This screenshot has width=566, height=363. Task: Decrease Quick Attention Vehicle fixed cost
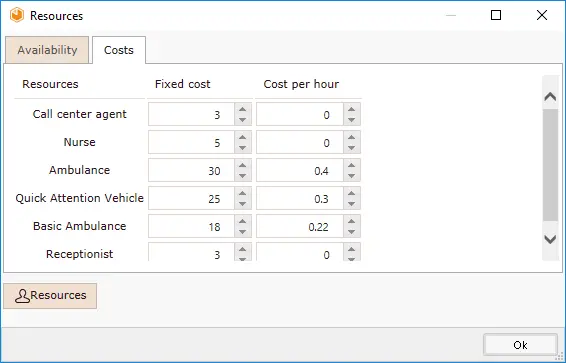pyautogui.click(x=243, y=204)
